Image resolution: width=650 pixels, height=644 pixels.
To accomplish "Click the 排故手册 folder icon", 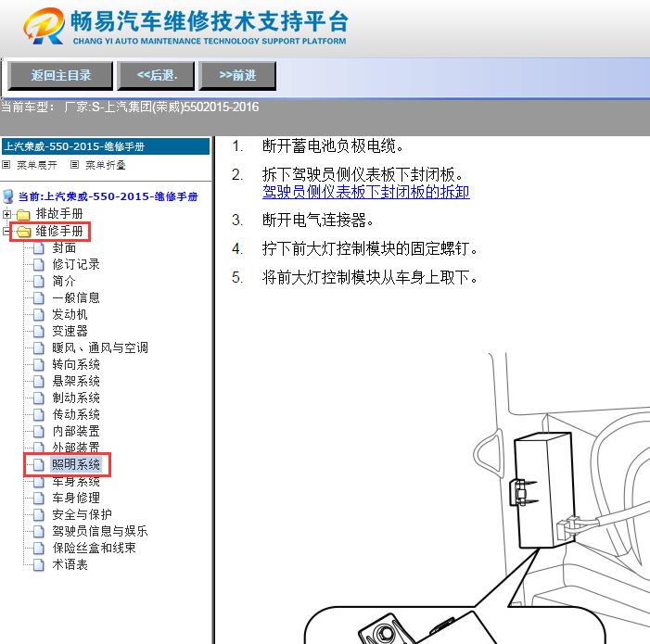I will (23, 215).
